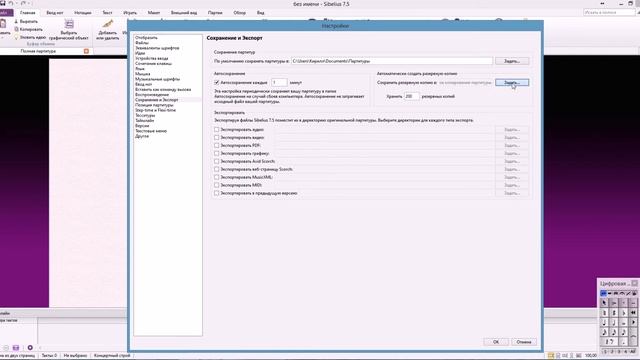640x360 pixels.
Task: Open the Играть ribbon tab
Action: point(130,13)
